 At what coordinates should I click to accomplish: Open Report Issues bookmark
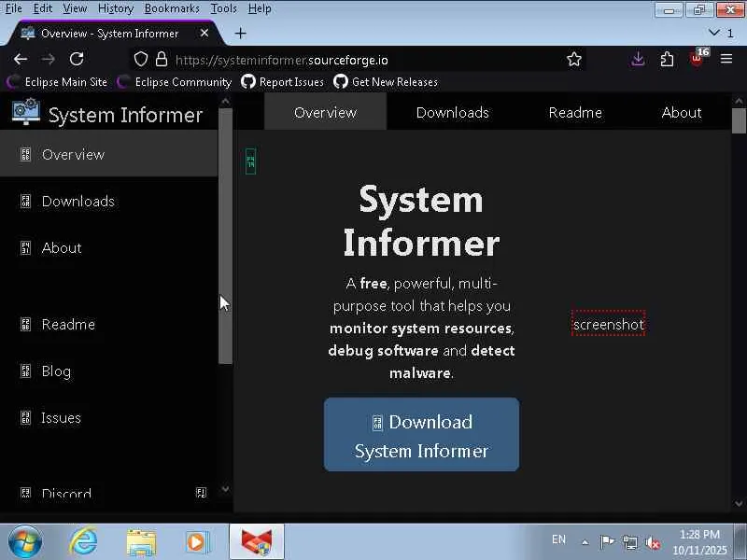tap(283, 82)
